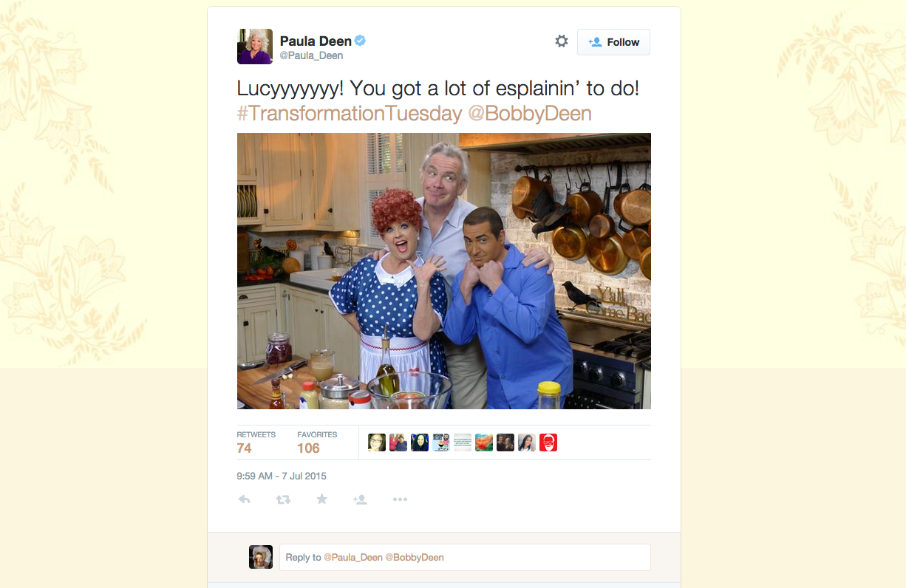Click the reply text field

(x=465, y=557)
